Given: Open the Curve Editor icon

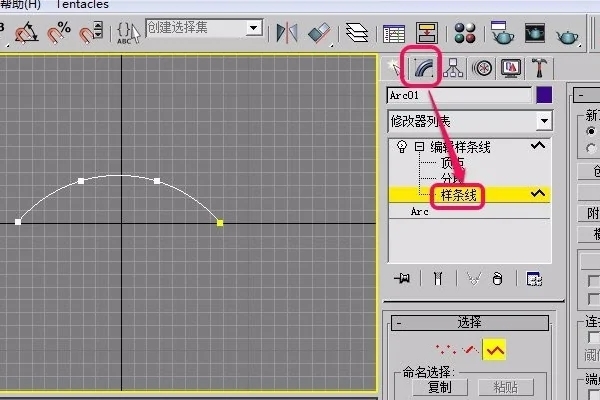Looking at the screenshot, I should click(394, 34).
